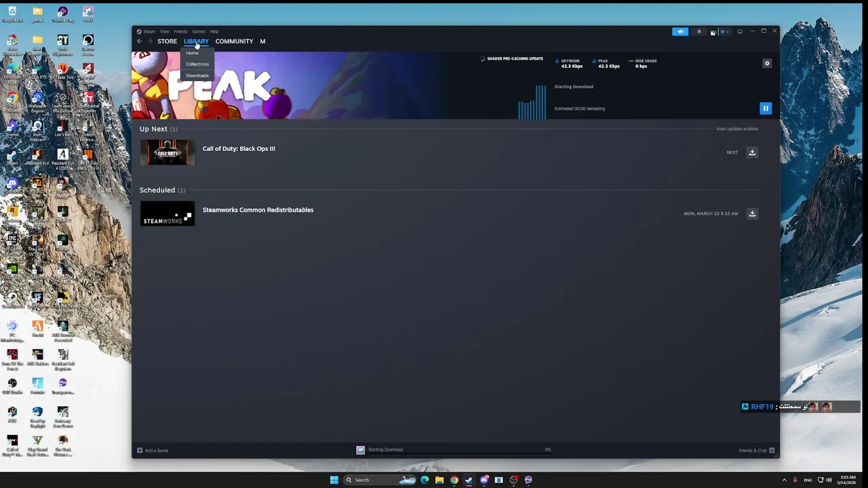The image size is (868, 488).
Task: Click the back navigation arrow in Steam
Action: click(140, 41)
